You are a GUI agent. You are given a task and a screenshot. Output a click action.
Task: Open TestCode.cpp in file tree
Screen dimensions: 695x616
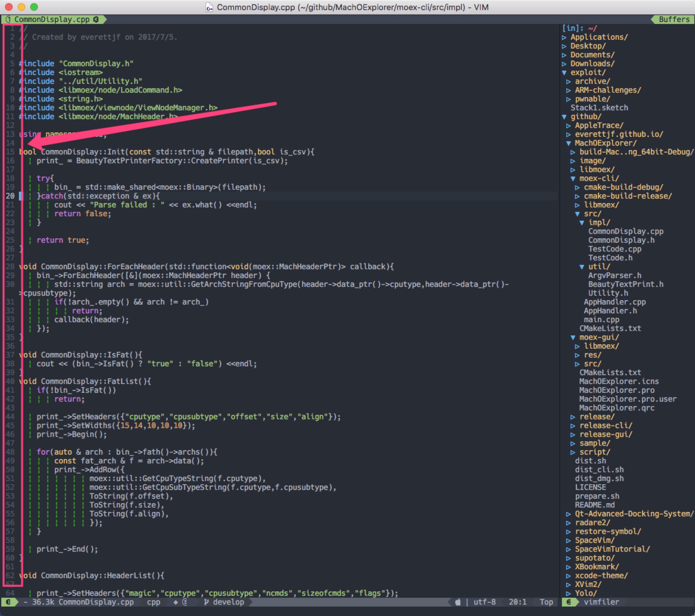tap(615, 249)
